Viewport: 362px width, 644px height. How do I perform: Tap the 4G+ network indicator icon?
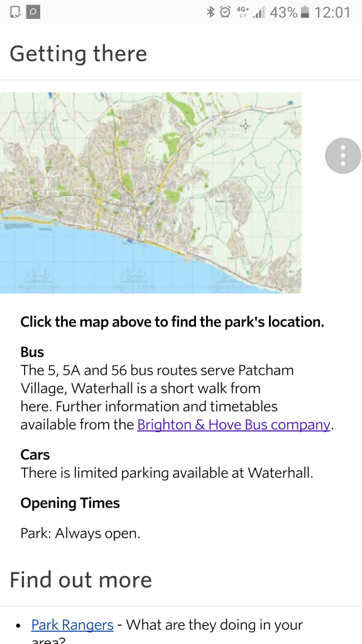[x=243, y=12]
